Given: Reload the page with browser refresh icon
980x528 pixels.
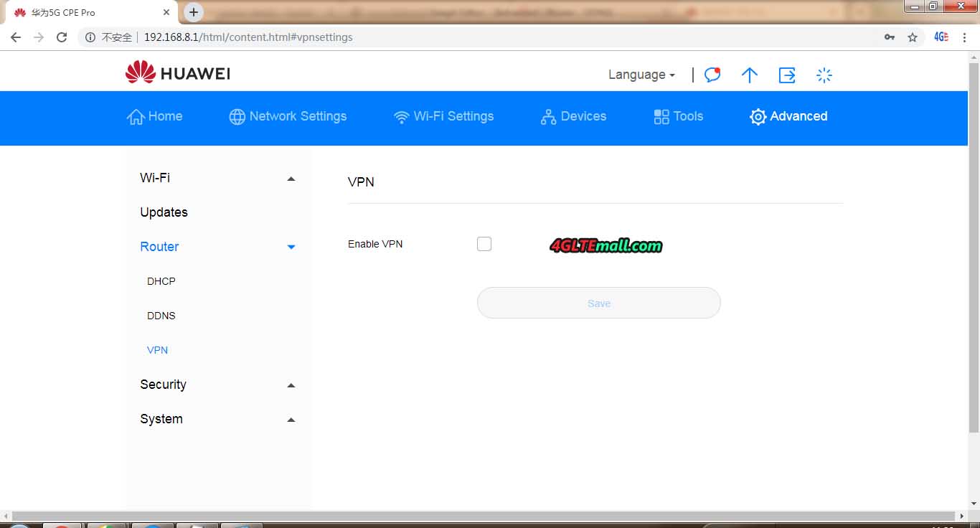Looking at the screenshot, I should (62, 37).
